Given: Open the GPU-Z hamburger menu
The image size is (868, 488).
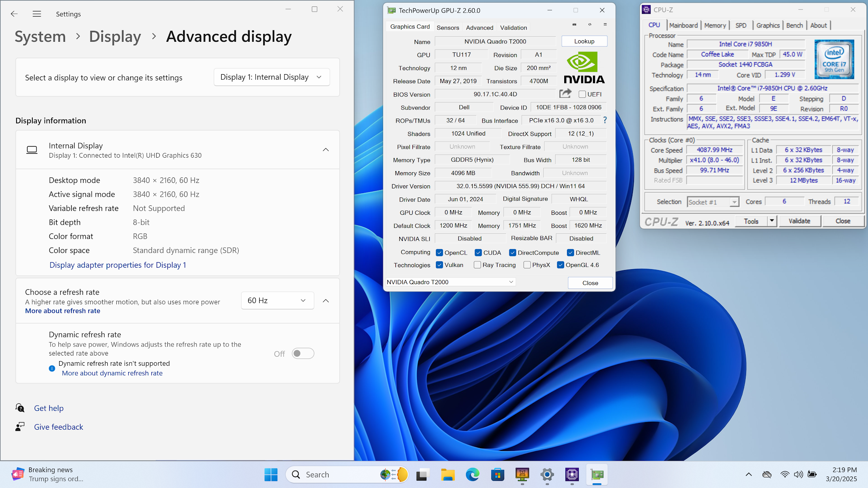Looking at the screenshot, I should (605, 24).
